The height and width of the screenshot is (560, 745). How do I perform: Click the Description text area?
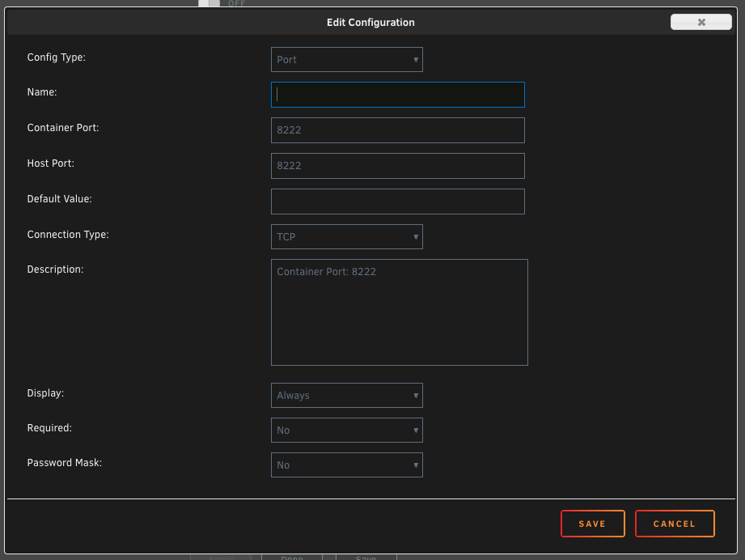tap(399, 312)
